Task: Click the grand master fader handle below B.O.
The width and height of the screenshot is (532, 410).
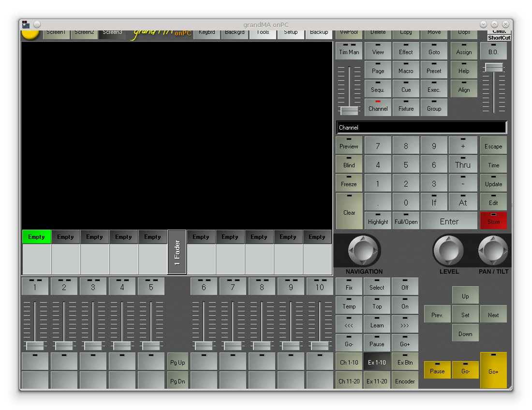Action: coord(494,67)
